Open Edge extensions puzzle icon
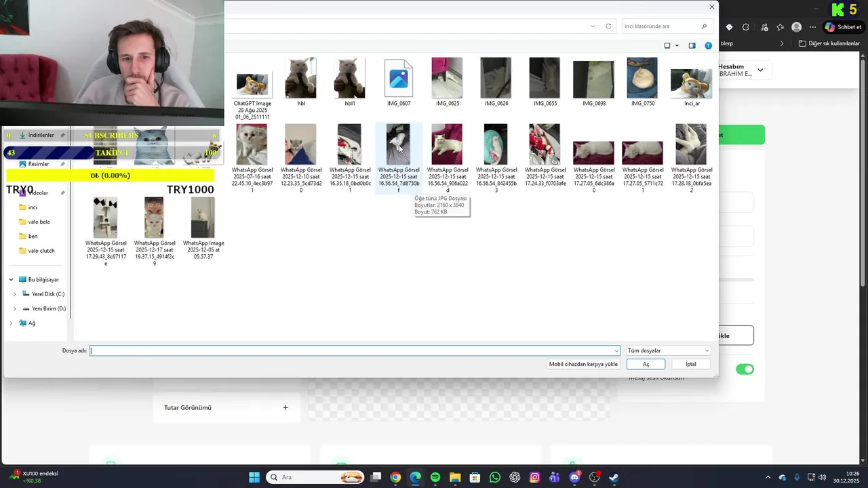The image size is (868, 488). [x=746, y=27]
